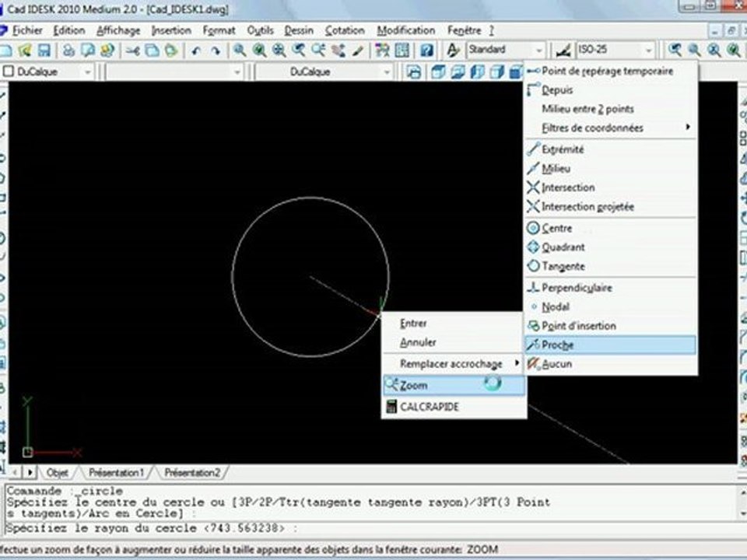Open the Standard text style dropdown

(506, 50)
